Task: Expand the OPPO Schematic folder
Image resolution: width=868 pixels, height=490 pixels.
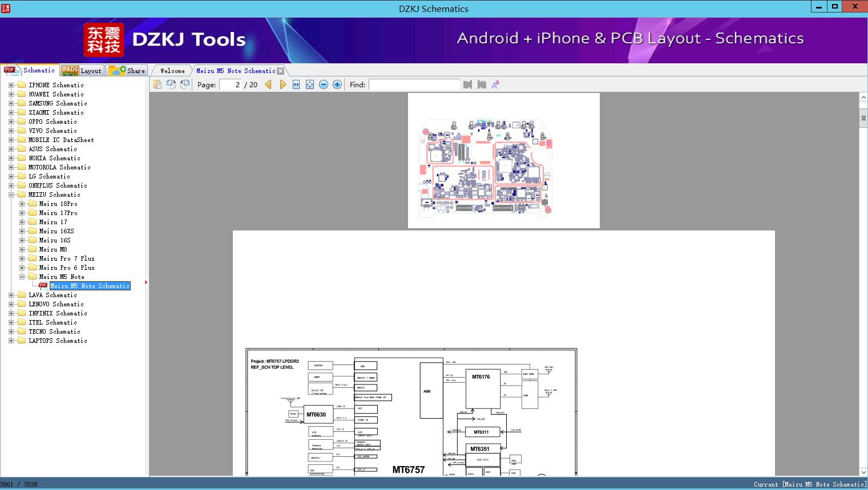Action: coord(11,122)
